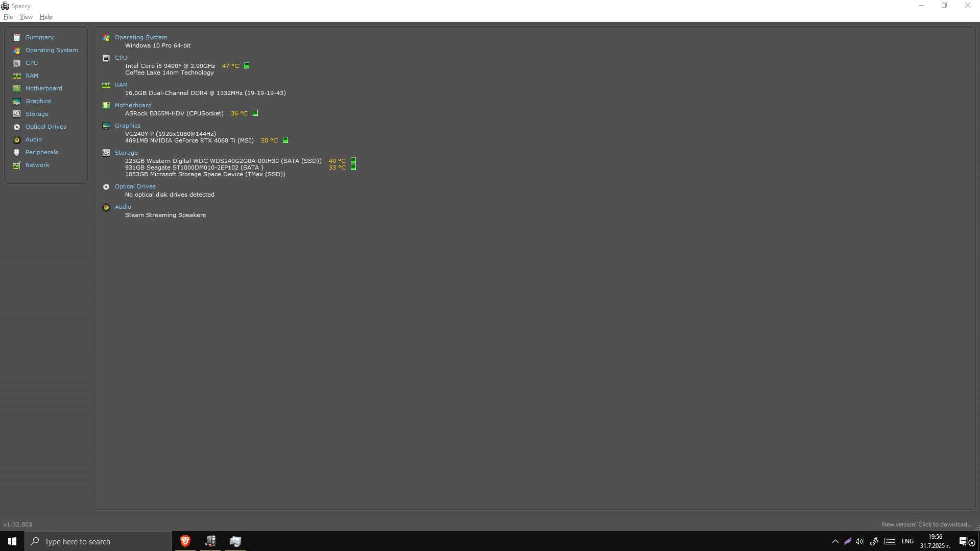Click the Audio speaker sidebar icon
The height and width of the screenshot is (551, 980).
click(17, 139)
